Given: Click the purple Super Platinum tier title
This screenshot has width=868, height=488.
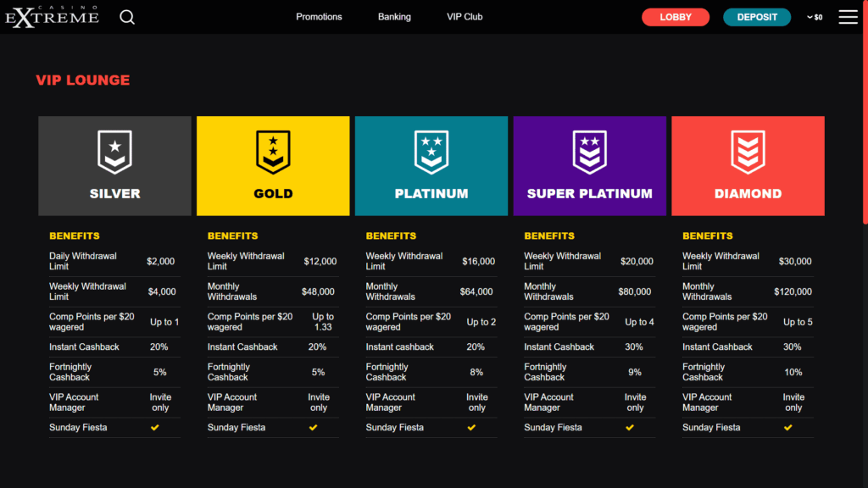Looking at the screenshot, I should 589,194.
